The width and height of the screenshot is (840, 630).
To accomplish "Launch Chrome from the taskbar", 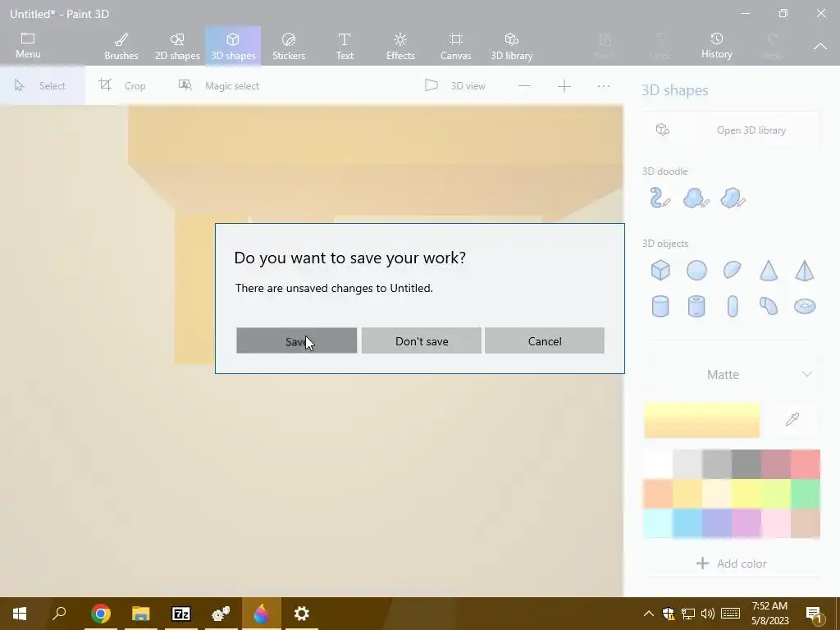I will [x=100, y=614].
